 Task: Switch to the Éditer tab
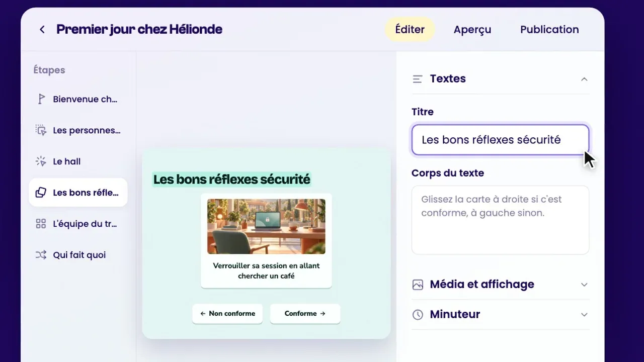(410, 30)
